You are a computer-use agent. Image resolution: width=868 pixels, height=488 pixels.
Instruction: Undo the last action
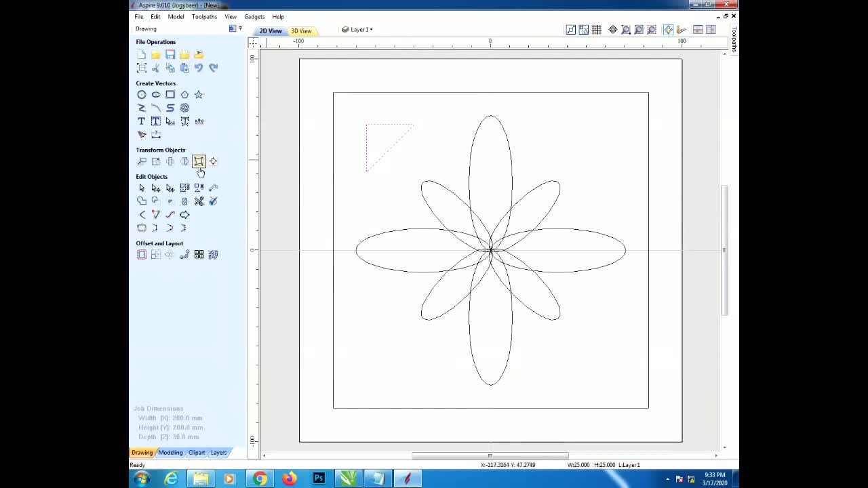click(x=199, y=68)
